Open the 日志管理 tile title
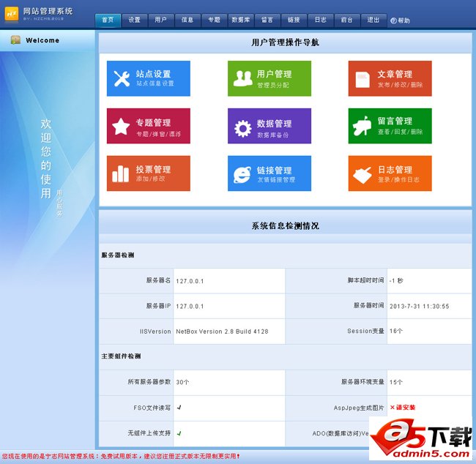The width and height of the screenshot is (476, 464). 395,169
